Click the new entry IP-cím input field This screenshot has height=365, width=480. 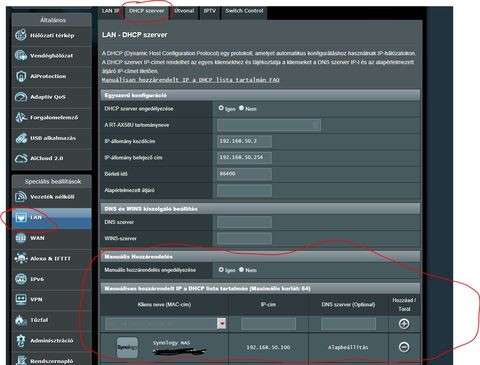tap(268, 324)
